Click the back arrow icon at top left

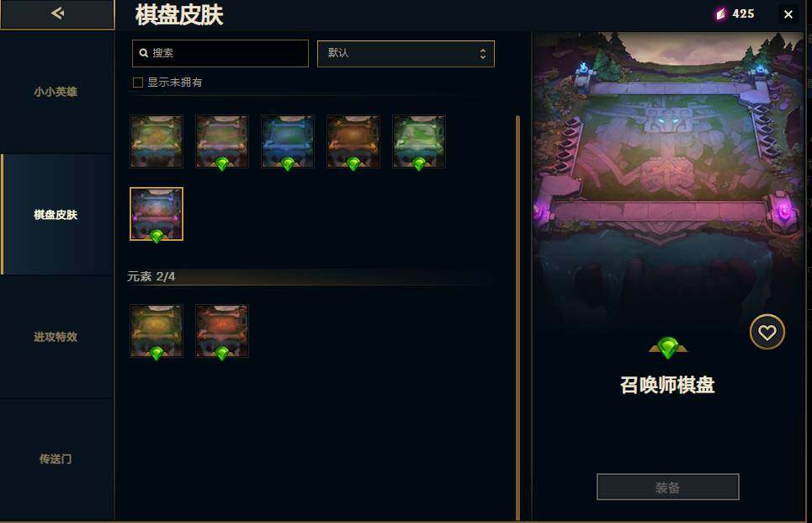57,13
